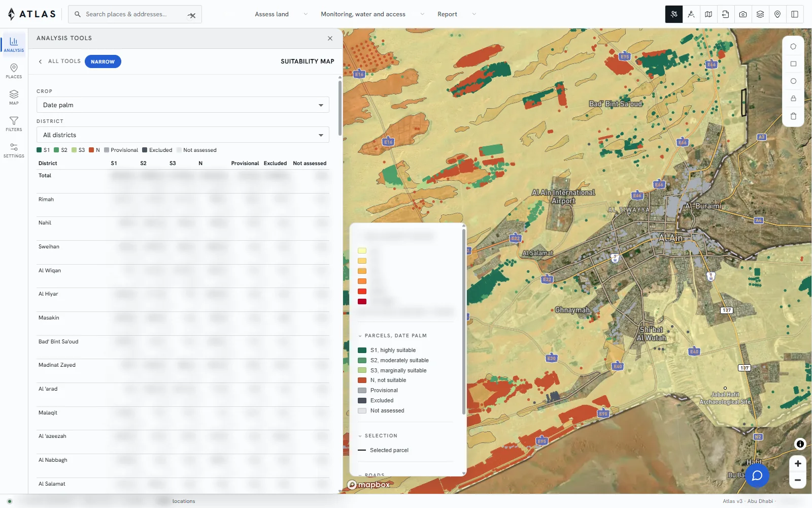This screenshot has width=812, height=508.
Task: Expand the Assess land menu
Action: point(281,14)
